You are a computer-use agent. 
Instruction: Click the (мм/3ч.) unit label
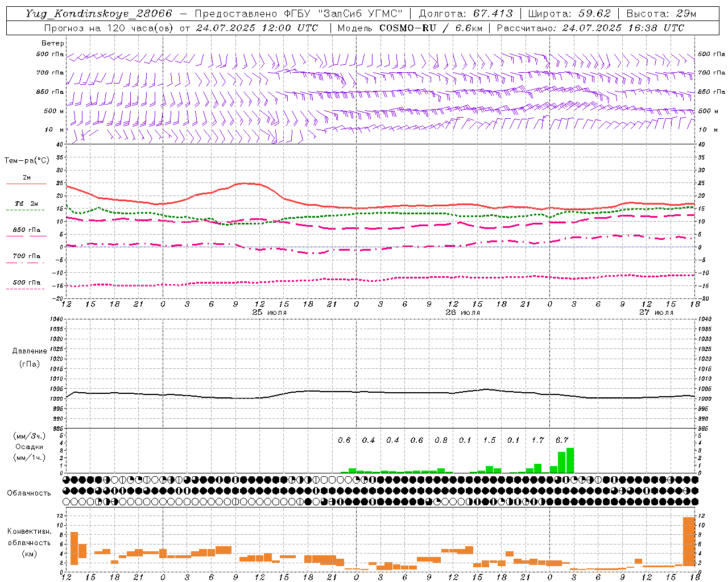pos(29,436)
